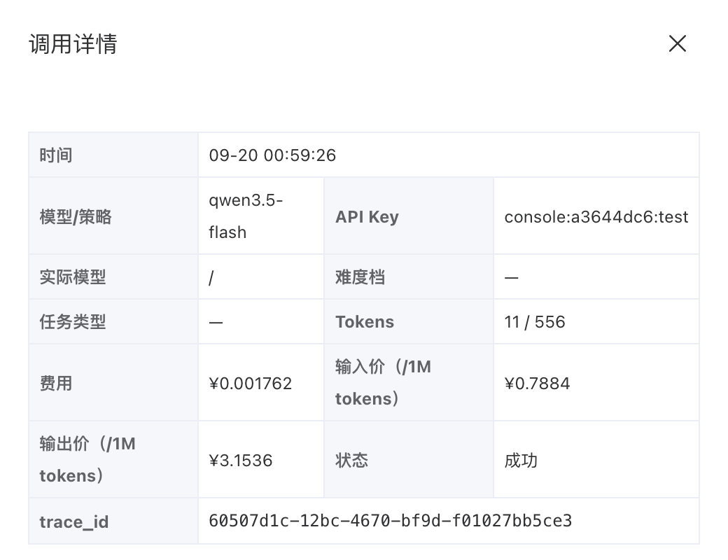Select the trace id 60507d1c-12bc-4670-bf9d-f01027bb5ce3
The image size is (728, 560).
390,521
